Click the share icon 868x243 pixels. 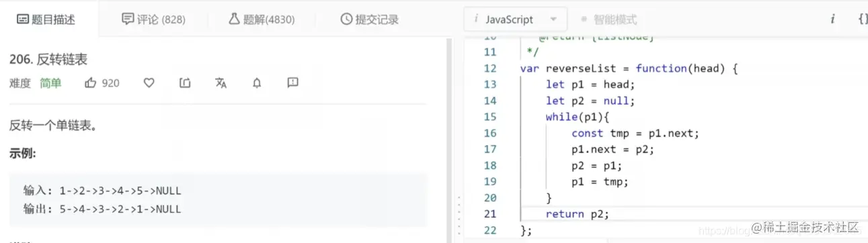tap(185, 83)
